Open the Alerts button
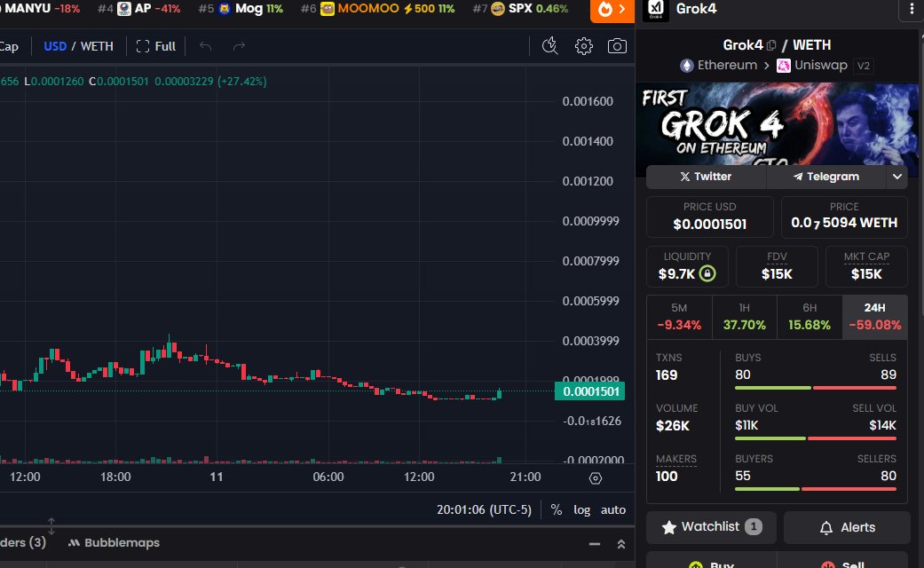 pos(848,527)
